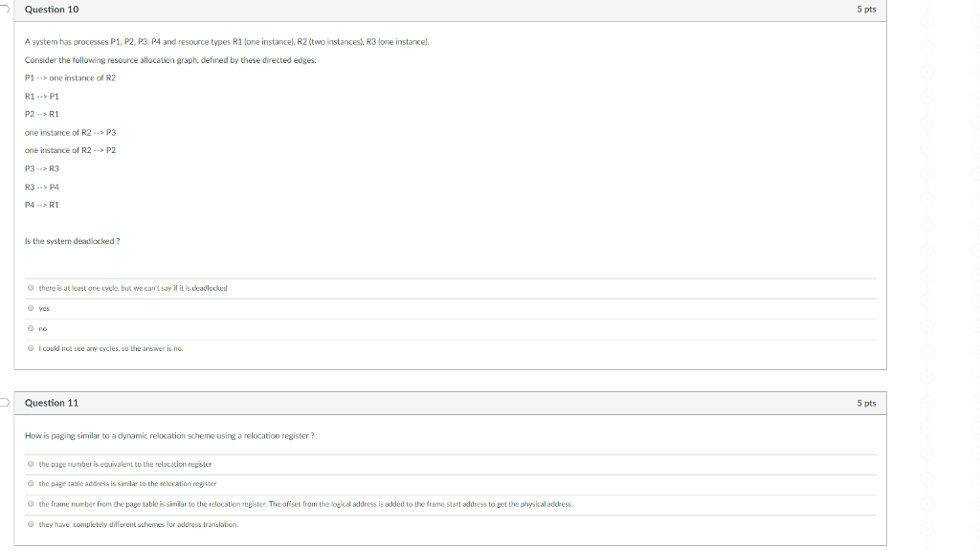Select "the page number is equivalent" answer
Image resolution: width=980 pixels, height=551 pixels.
click(30, 463)
